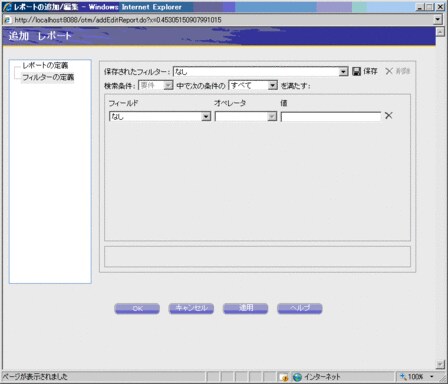This screenshot has width=448, height=384.
Task: Open the オペレータ dropdown
Action: pos(246,116)
